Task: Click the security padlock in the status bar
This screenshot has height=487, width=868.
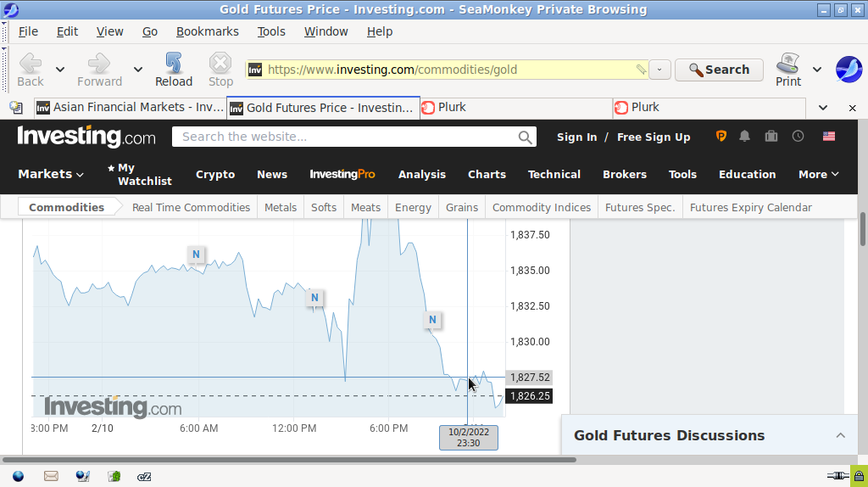Action: click(x=859, y=476)
